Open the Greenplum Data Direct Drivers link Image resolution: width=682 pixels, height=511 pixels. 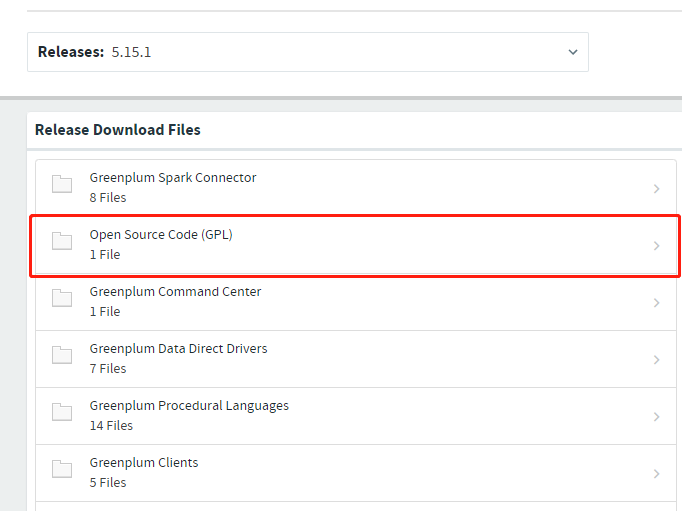[178, 349]
